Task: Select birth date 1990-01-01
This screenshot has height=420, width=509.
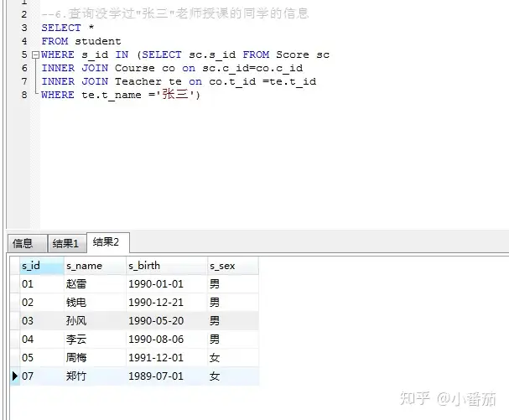Action: pos(167,284)
